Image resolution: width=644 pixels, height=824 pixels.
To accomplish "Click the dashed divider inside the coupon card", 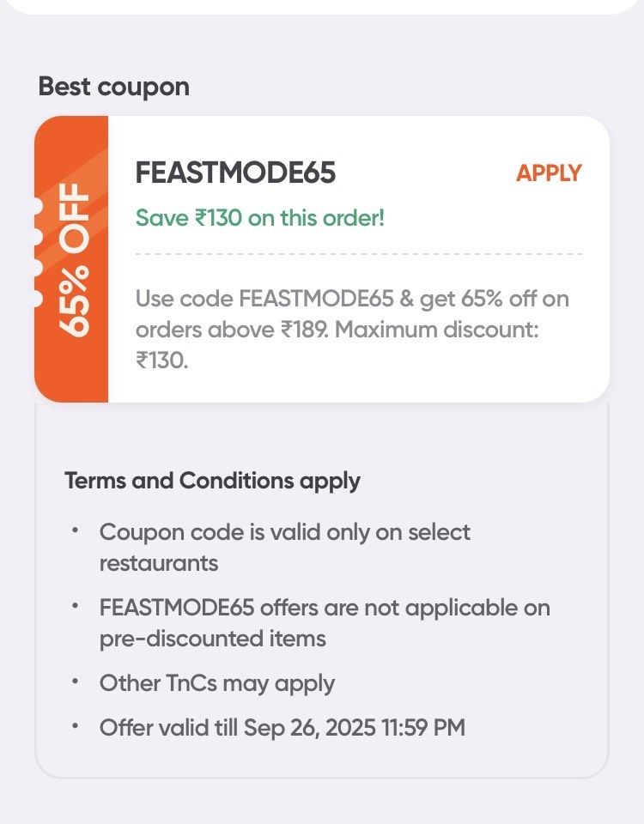I will [x=359, y=254].
